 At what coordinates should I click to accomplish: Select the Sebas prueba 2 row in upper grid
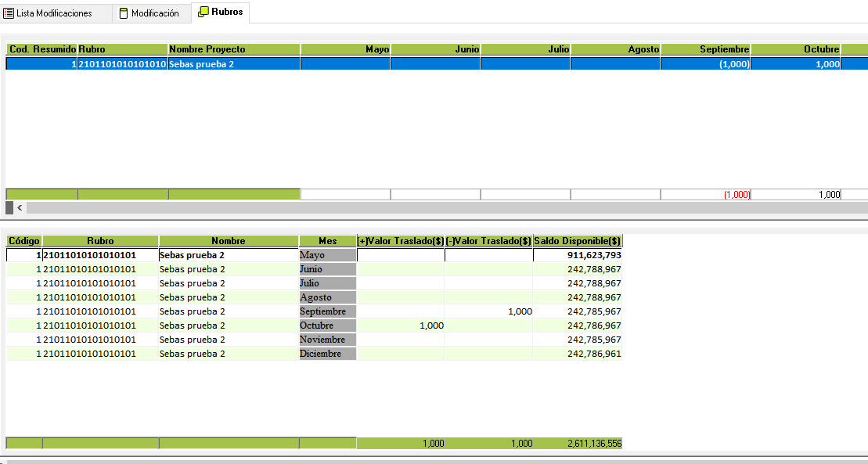(x=202, y=64)
